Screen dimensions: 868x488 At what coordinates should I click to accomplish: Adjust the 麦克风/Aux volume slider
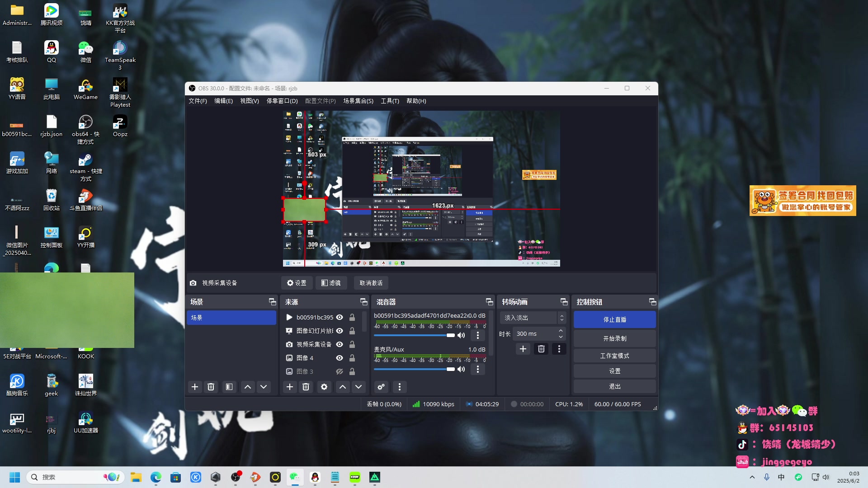[x=414, y=369]
